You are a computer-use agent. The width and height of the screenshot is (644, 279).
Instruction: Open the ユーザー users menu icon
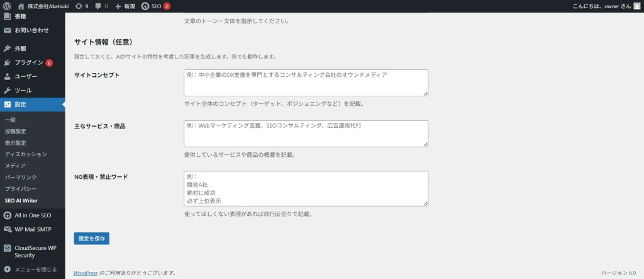click(x=8, y=76)
